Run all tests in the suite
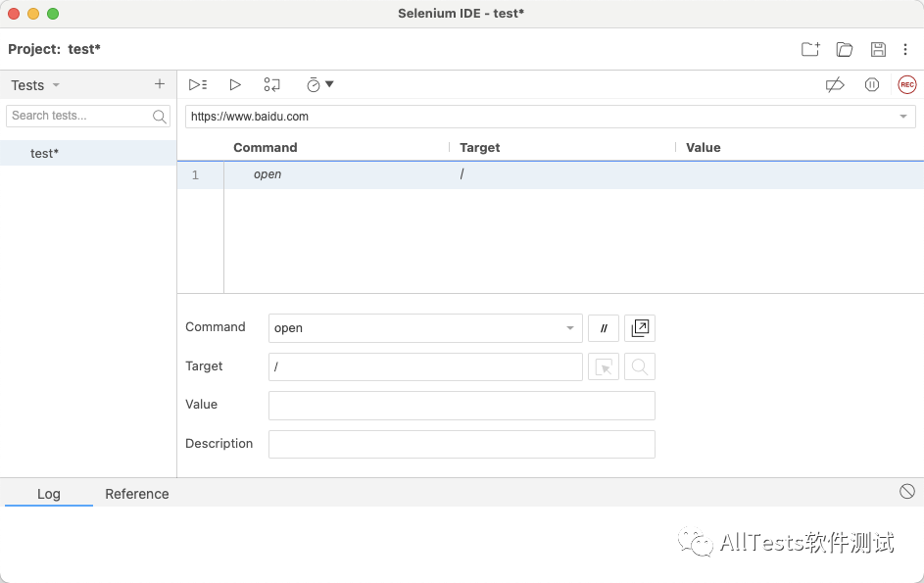 [198, 85]
